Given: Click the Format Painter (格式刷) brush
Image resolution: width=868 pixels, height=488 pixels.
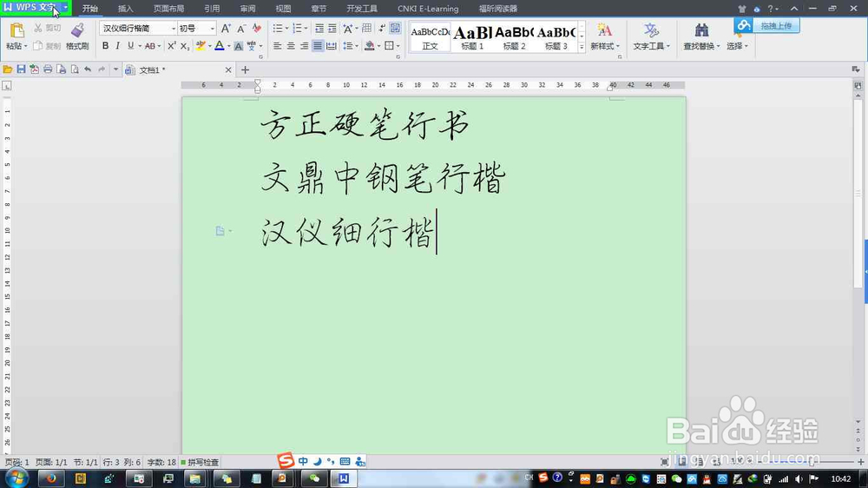Looking at the screenshot, I should coord(77,31).
